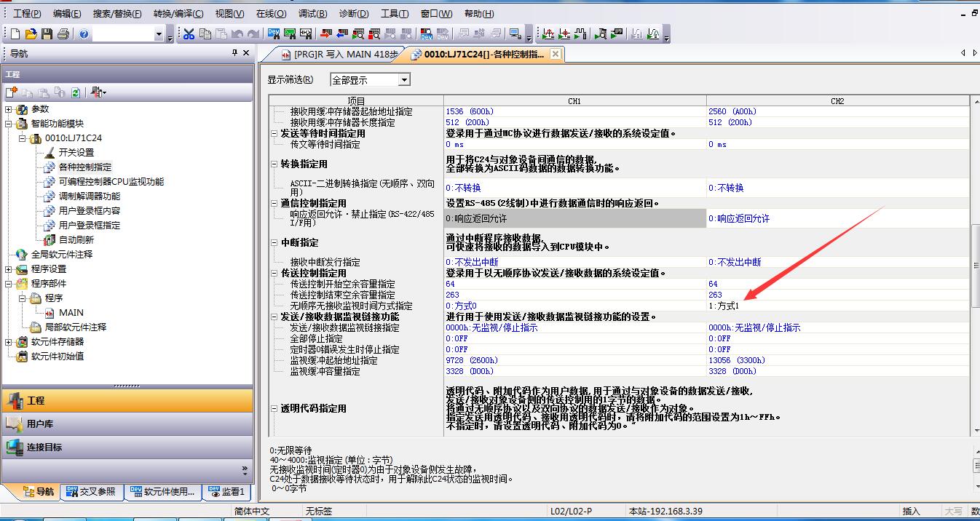Image resolution: width=980 pixels, height=521 pixels.
Task: Toggle the pin on the 导航 panel
Action: (x=234, y=53)
